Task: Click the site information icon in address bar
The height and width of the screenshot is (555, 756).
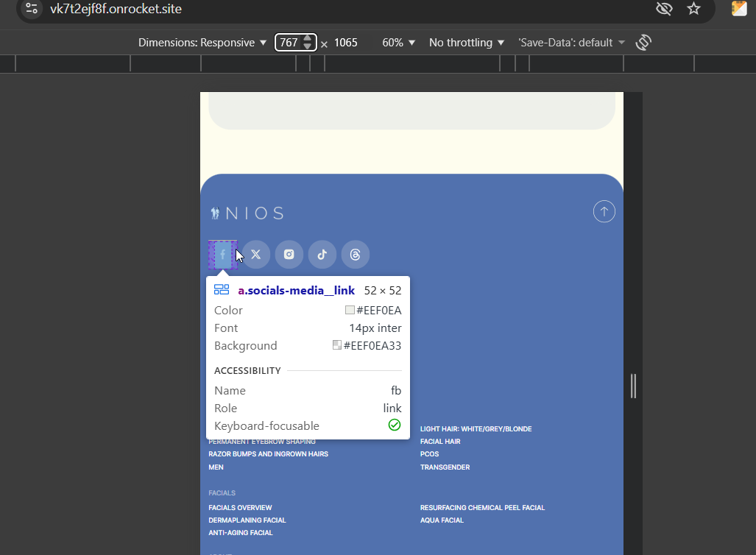Action: point(32,8)
